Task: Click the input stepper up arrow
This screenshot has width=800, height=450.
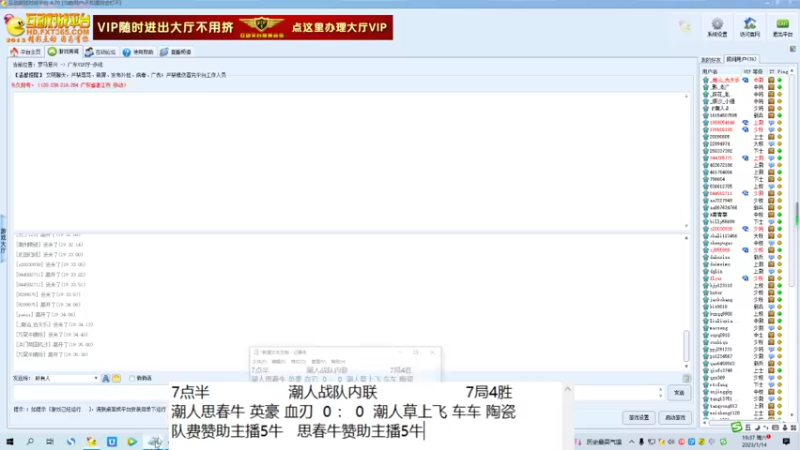Action: coord(661,390)
